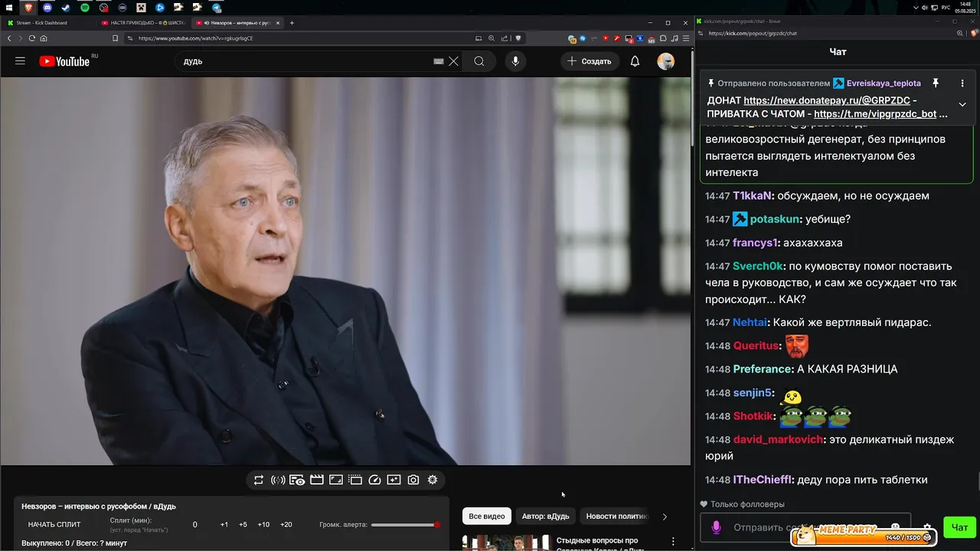Open Discord from the Windows taskbar
The image size is (980, 551).
click(47, 8)
